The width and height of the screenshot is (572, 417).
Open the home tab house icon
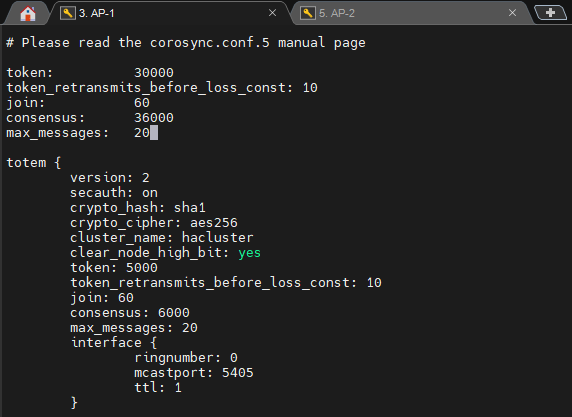pos(28,13)
